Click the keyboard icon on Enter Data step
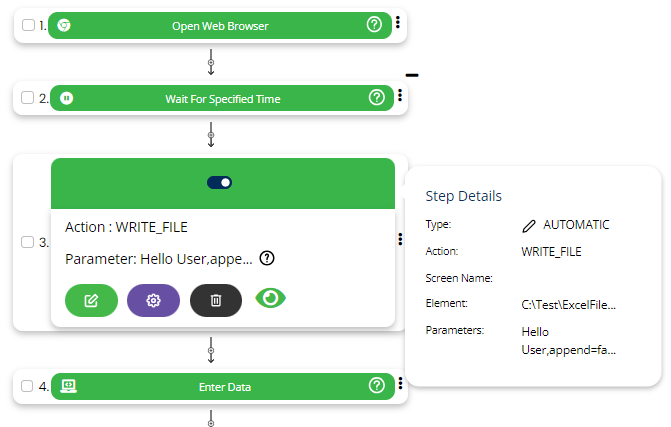The height and width of the screenshot is (427, 671). [69, 385]
